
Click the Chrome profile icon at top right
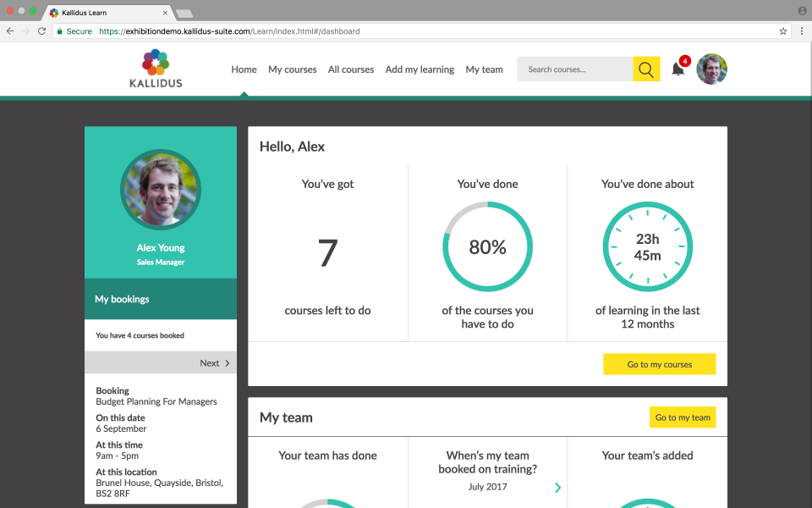[802, 10]
